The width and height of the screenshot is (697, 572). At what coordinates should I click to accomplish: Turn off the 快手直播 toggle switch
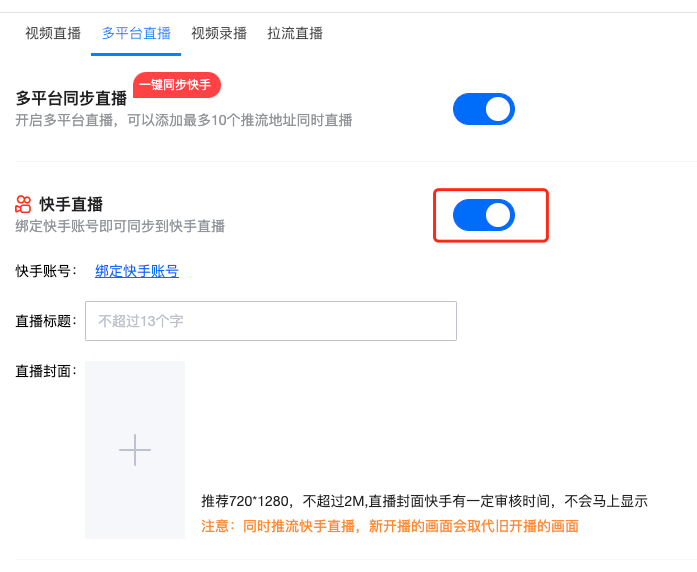click(484, 215)
